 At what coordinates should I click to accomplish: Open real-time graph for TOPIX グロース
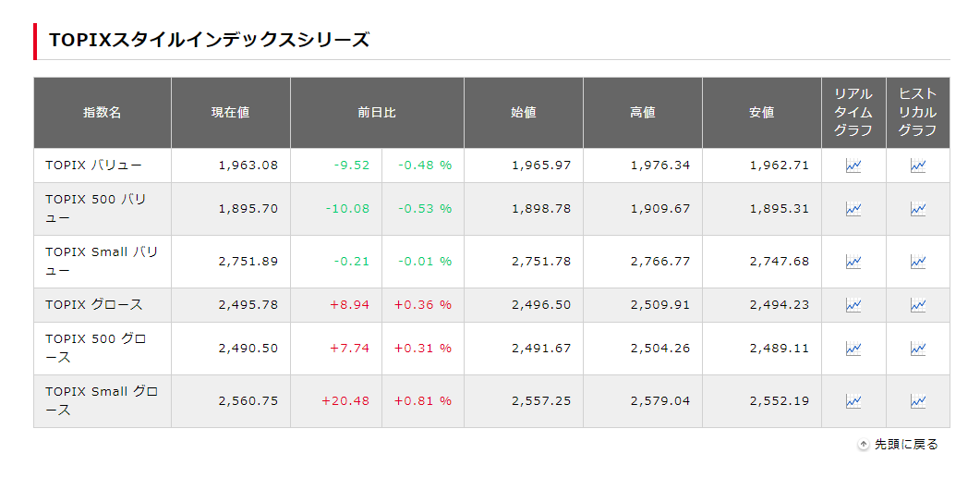coord(853,305)
